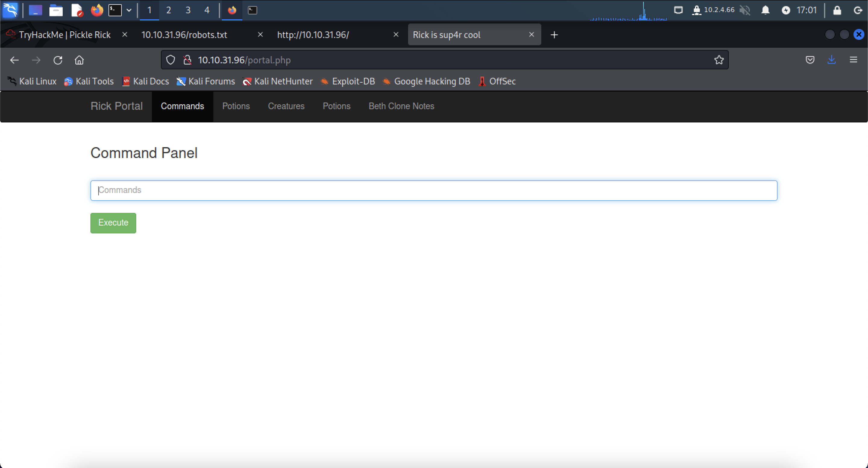Open the Exploit-DB bookmark
868x468 pixels.
[x=348, y=81]
